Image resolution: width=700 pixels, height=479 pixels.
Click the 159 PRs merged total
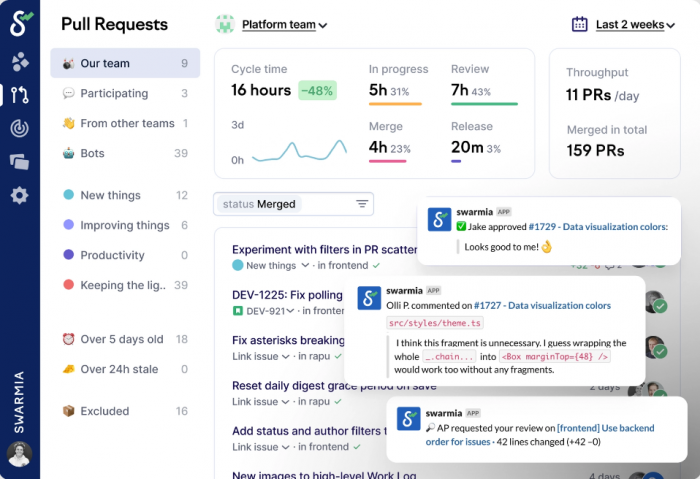tap(595, 150)
